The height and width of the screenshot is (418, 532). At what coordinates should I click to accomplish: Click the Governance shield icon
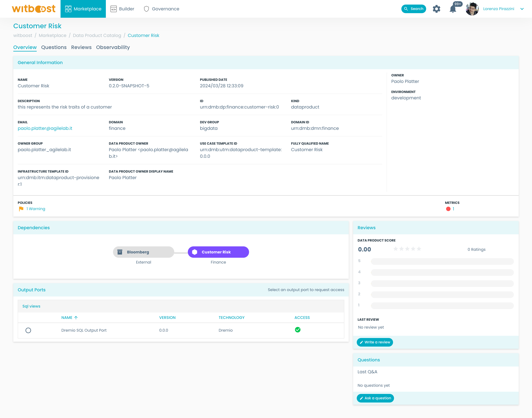(146, 9)
